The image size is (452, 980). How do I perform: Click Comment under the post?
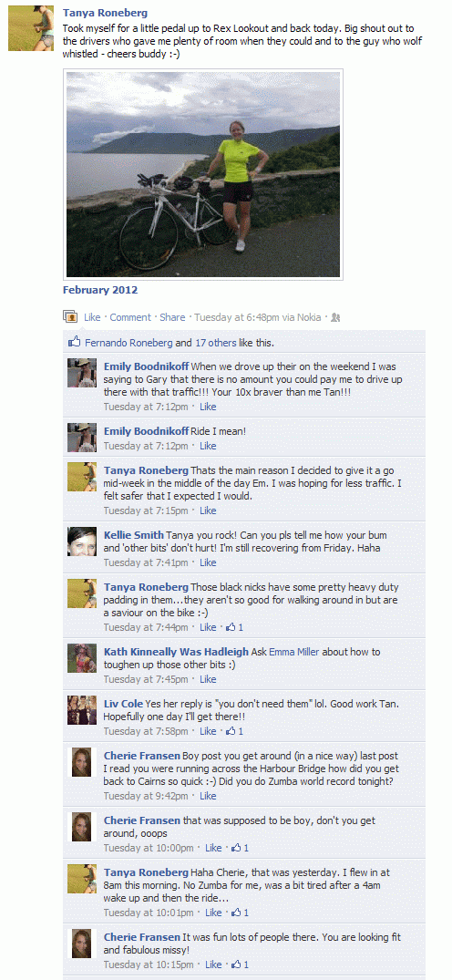tap(130, 317)
